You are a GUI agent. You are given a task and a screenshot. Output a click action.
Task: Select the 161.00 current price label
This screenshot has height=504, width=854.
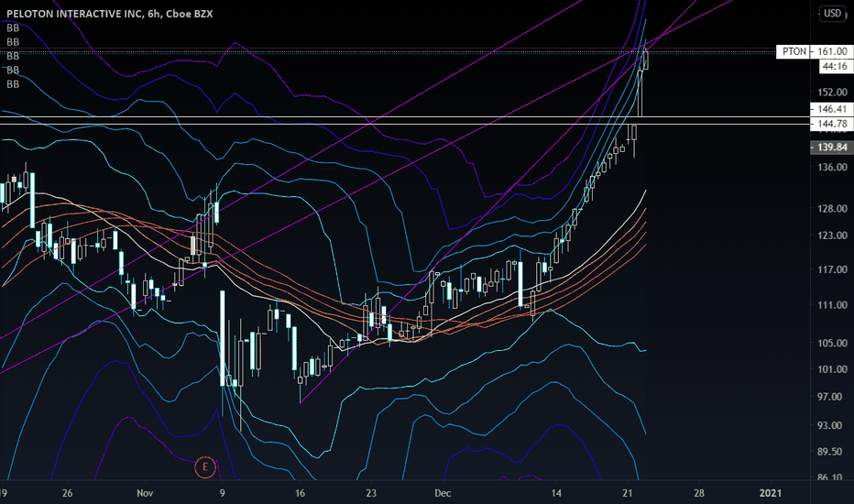point(832,51)
